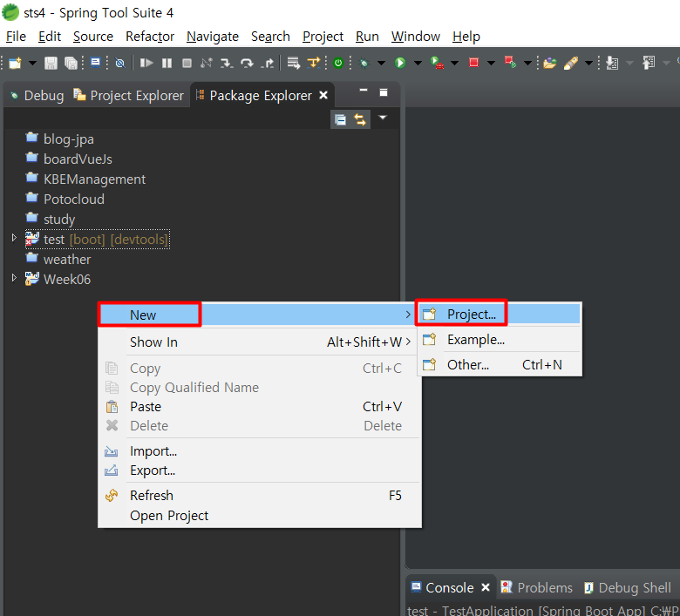Open Package Explorer View Menu arrow
This screenshot has height=616, width=680.
[x=383, y=118]
